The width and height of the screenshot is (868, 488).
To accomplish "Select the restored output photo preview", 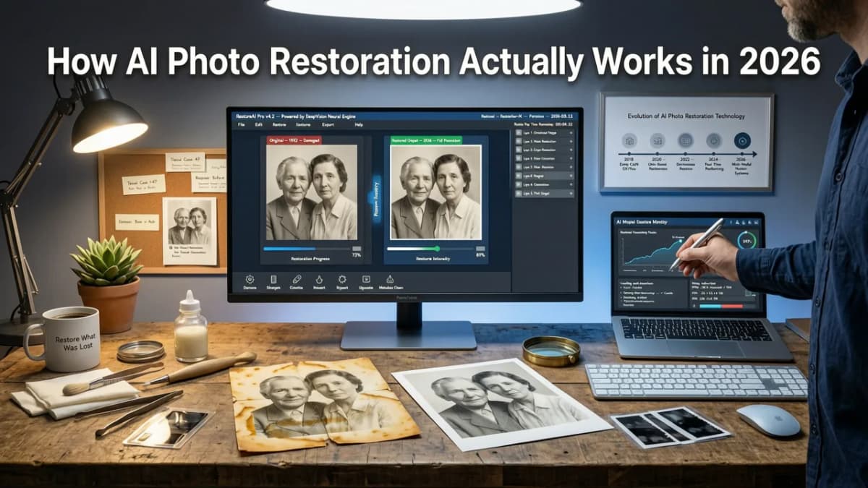I will (435, 192).
